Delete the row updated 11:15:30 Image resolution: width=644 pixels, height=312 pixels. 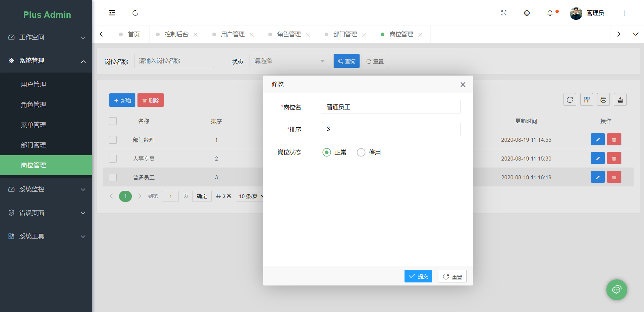coord(614,158)
